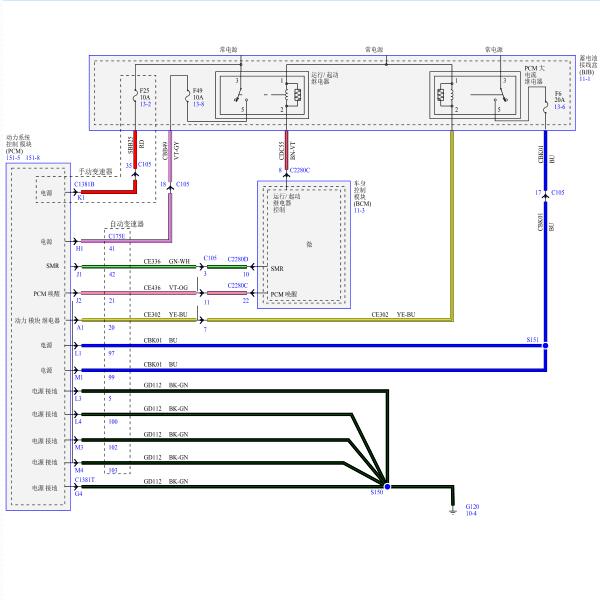Click pin label G4
Viewport: 600px width, 600px height.
[78, 494]
